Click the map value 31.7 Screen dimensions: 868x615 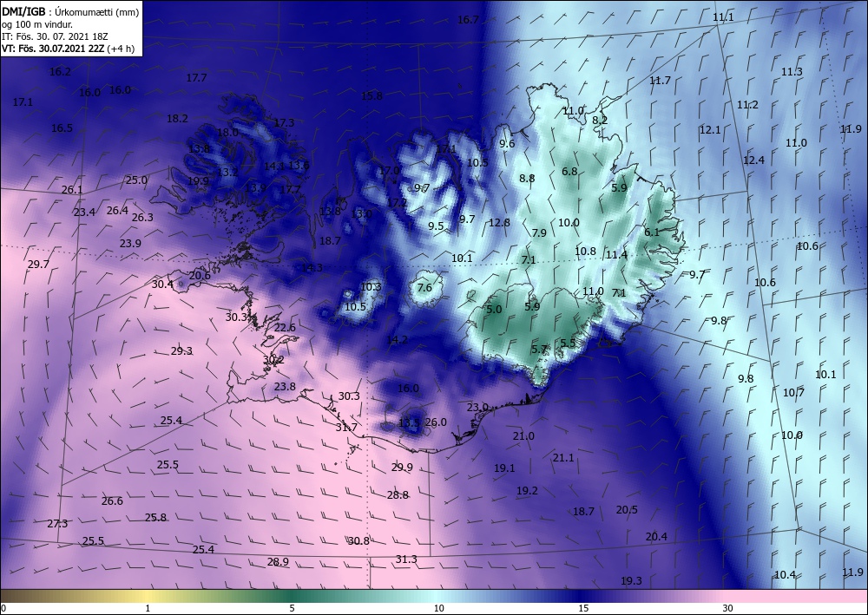pyautogui.click(x=346, y=427)
